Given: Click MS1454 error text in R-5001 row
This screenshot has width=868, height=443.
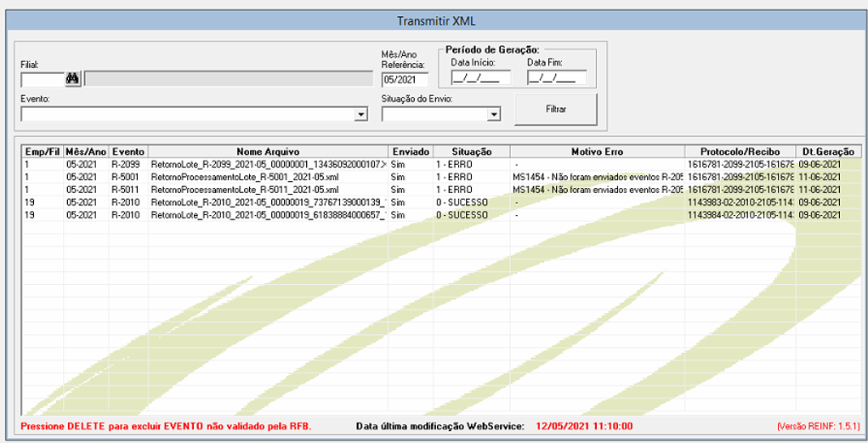Looking at the screenshot, I should [598, 177].
